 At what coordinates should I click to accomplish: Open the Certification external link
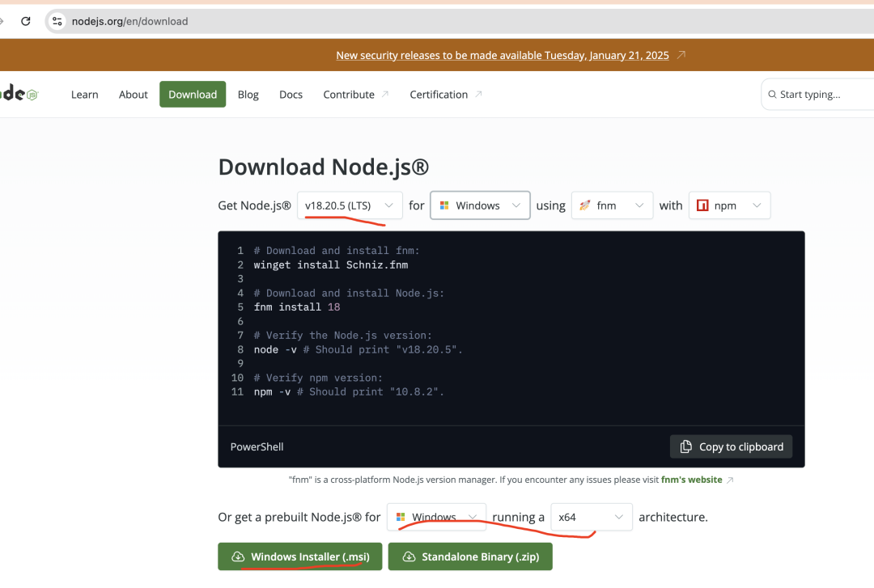click(x=445, y=94)
